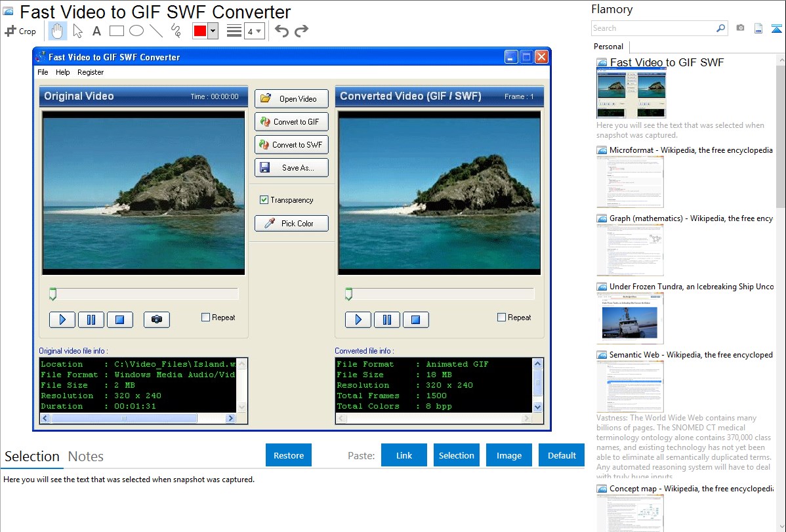The height and width of the screenshot is (532, 786).
Task: Click the Open Video button
Action: click(291, 99)
